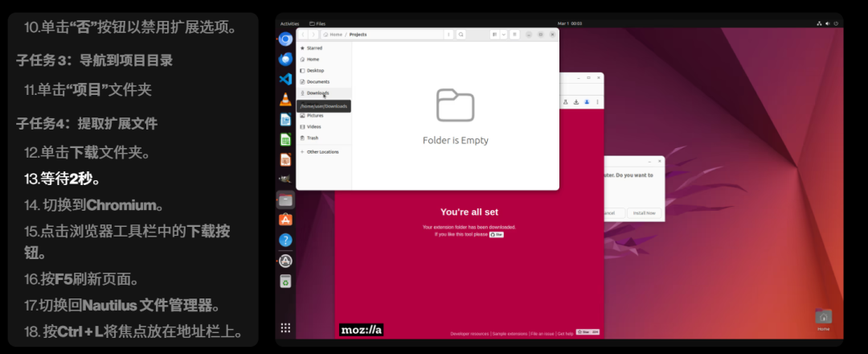Open Trash icon in the dock
Image resolution: width=868 pixels, height=354 pixels.
(x=285, y=282)
